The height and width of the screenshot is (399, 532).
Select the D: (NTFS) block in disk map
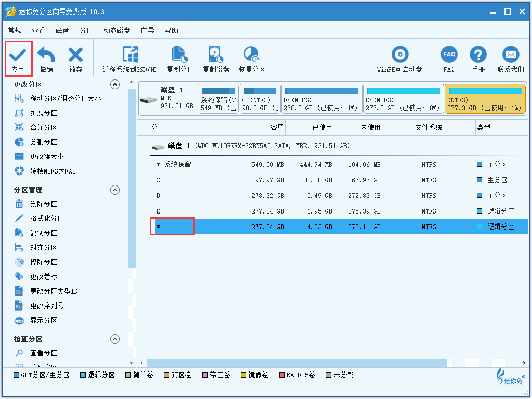[x=322, y=99]
